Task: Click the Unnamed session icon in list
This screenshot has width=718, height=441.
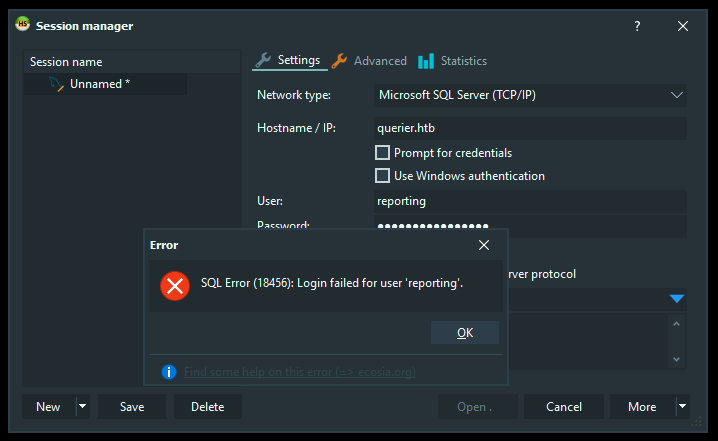Action: pyautogui.click(x=56, y=84)
